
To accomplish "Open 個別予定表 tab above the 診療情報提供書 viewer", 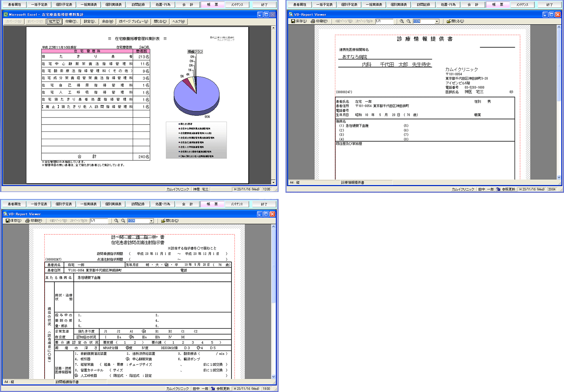I will pos(349,5).
